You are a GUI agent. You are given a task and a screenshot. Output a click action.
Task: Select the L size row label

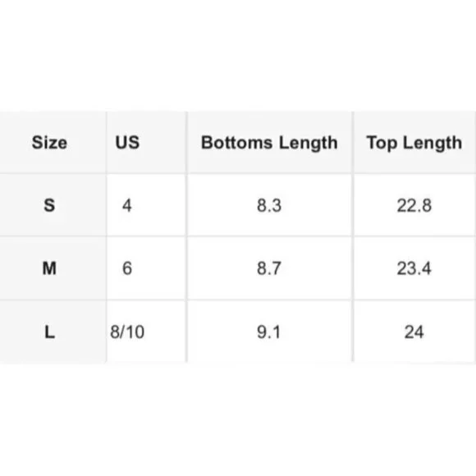(x=50, y=332)
